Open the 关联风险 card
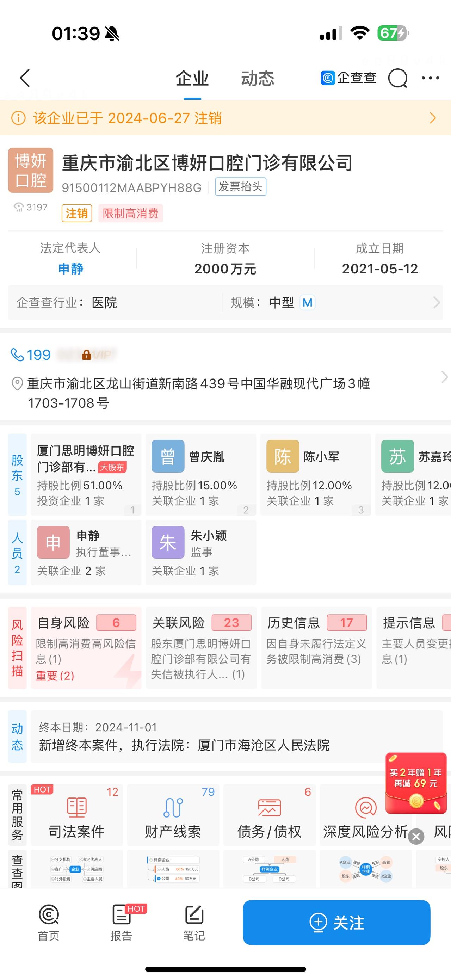451x980 pixels. [201, 647]
